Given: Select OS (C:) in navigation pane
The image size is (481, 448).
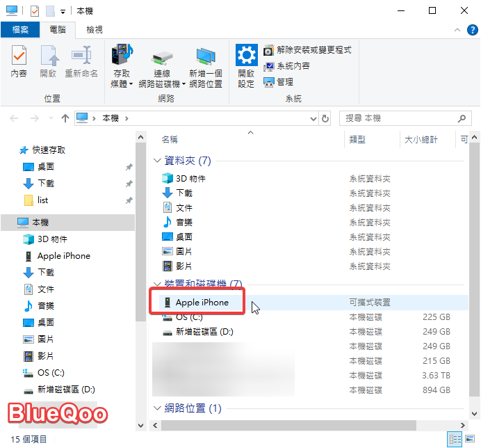Looking at the screenshot, I should point(51,373).
